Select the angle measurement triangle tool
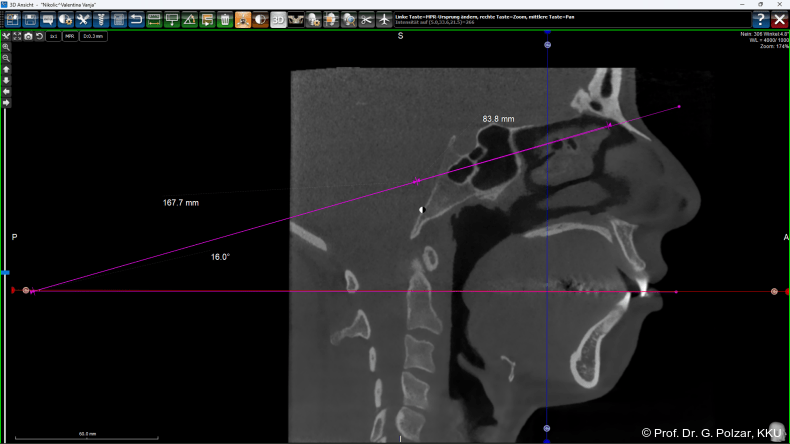The height and width of the screenshot is (444, 790). click(x=189, y=19)
